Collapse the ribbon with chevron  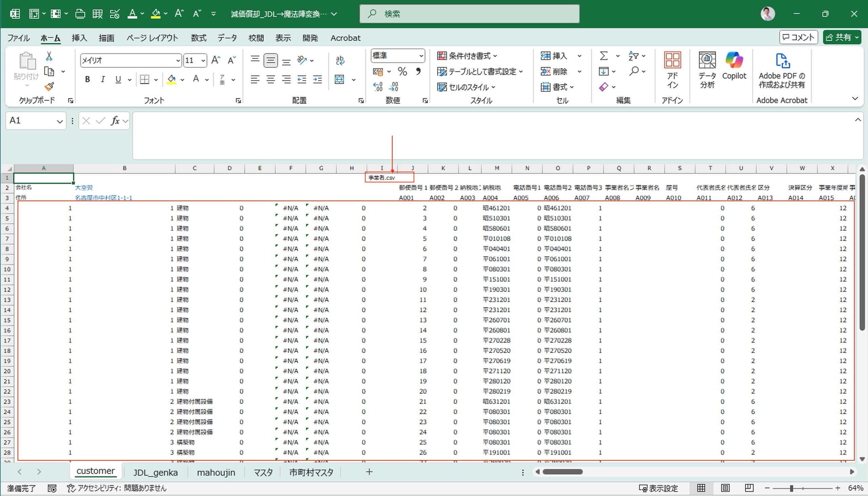855,99
